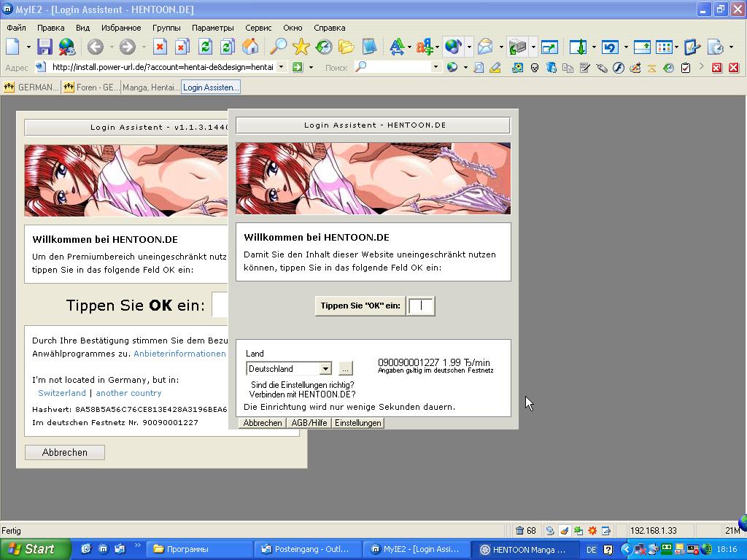Open the Mail envelope icon

tap(485, 47)
